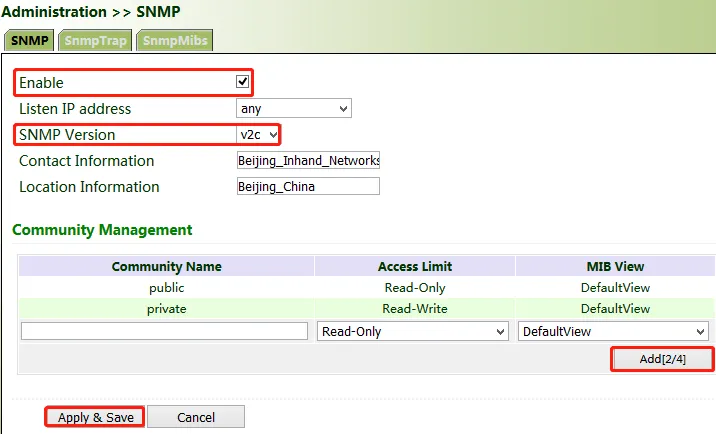Open the Read-Only access limit dropdown
Viewport: 716px width, 434px height.
point(413,331)
